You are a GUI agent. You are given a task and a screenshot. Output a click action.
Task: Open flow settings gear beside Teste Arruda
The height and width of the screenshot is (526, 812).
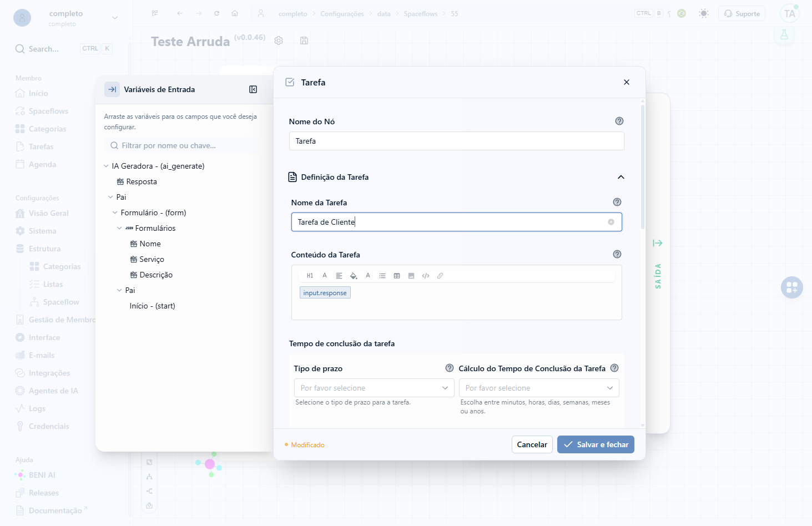(x=279, y=41)
